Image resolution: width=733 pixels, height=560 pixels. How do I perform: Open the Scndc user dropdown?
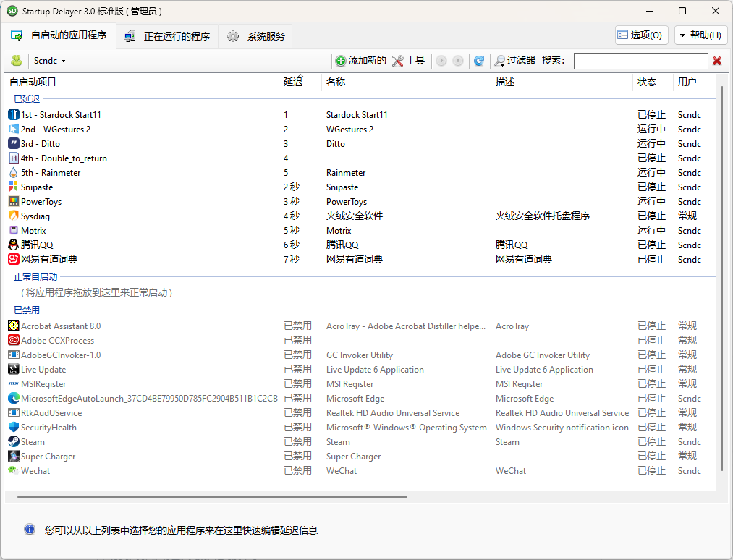point(49,61)
